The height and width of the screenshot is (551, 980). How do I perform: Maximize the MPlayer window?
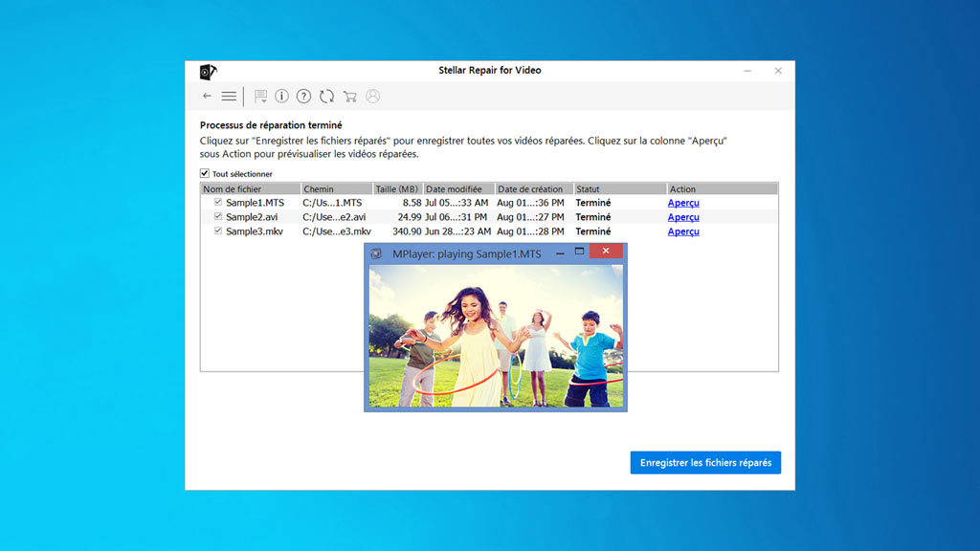[x=579, y=252]
